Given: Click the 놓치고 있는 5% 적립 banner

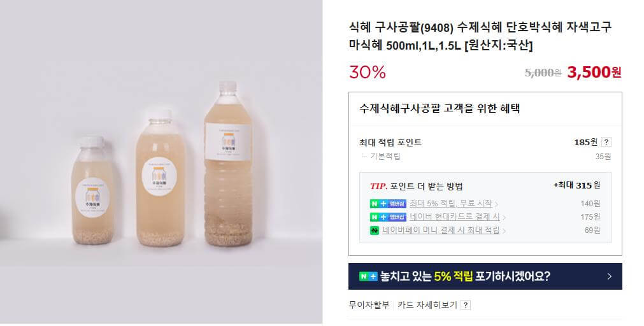Looking at the screenshot, I should 485,276.
